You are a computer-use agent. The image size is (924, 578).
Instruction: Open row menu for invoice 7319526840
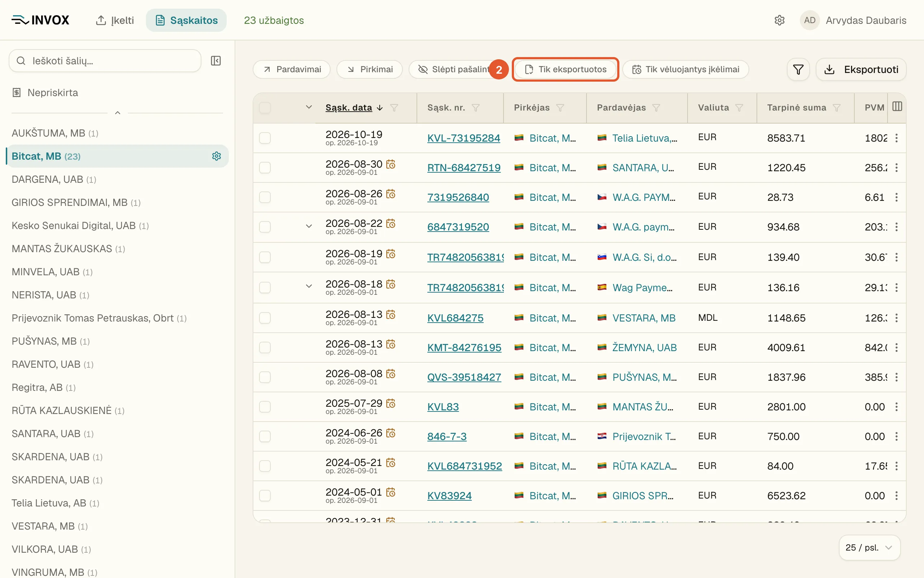897,197
